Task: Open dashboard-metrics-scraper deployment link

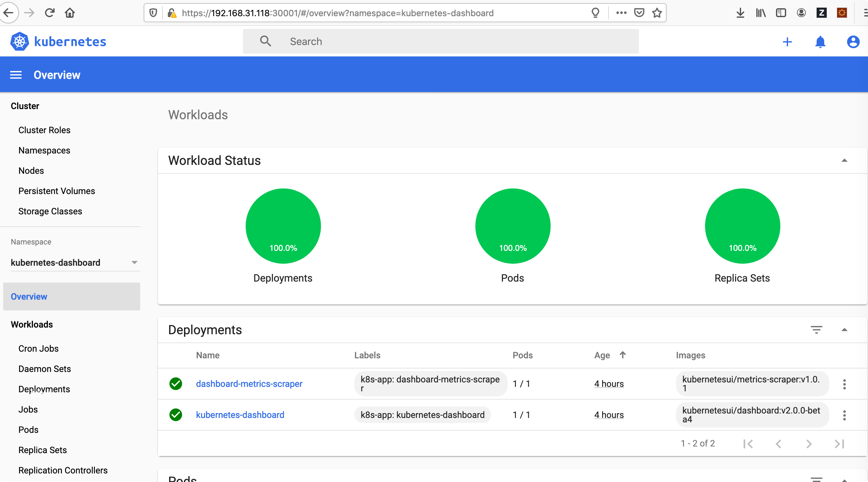Action: (x=249, y=384)
